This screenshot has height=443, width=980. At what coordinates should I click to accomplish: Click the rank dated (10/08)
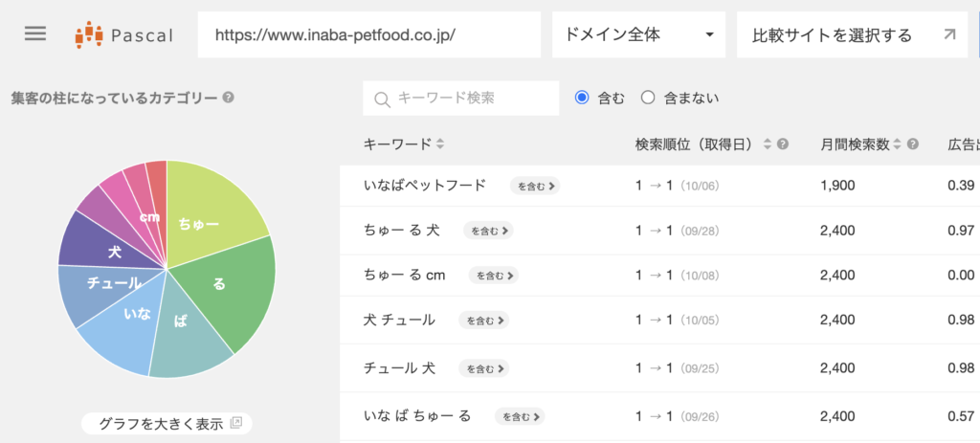pyautogui.click(x=677, y=275)
